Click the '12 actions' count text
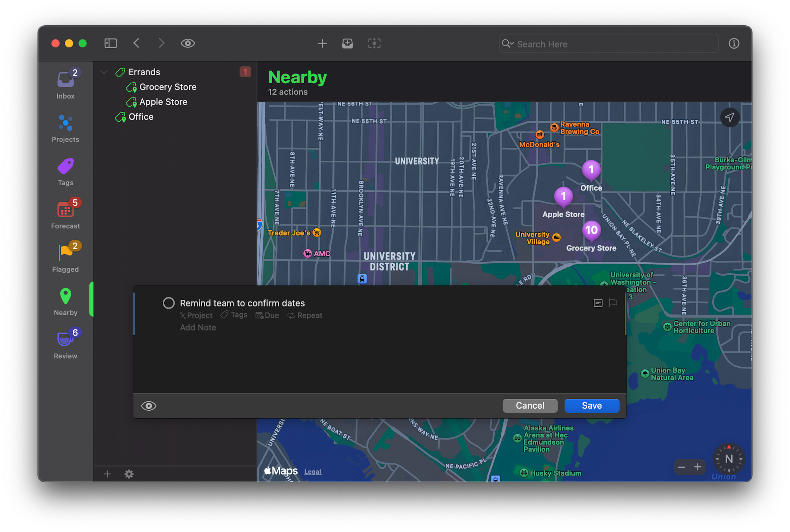Image resolution: width=790 pixels, height=532 pixels. click(288, 92)
